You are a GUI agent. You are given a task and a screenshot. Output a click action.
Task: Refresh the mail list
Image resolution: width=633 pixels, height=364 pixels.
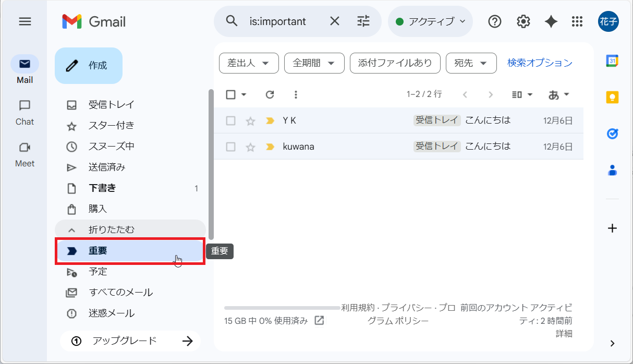[x=270, y=94]
